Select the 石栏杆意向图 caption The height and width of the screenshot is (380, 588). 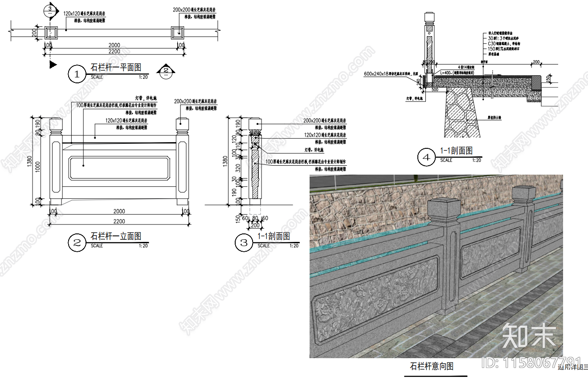click(x=432, y=366)
